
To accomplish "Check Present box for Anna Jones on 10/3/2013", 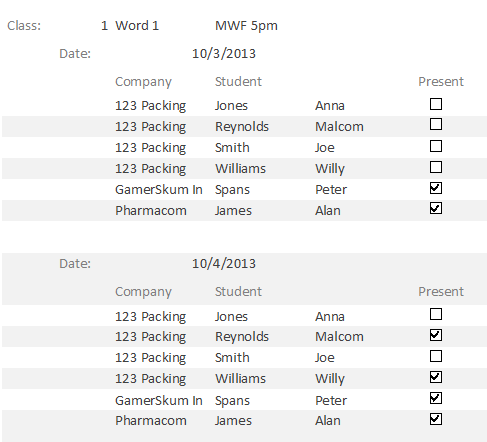I will point(436,104).
